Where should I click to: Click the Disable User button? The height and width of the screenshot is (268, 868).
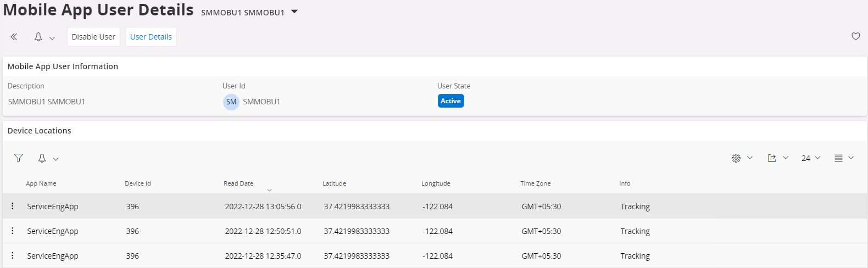point(93,37)
